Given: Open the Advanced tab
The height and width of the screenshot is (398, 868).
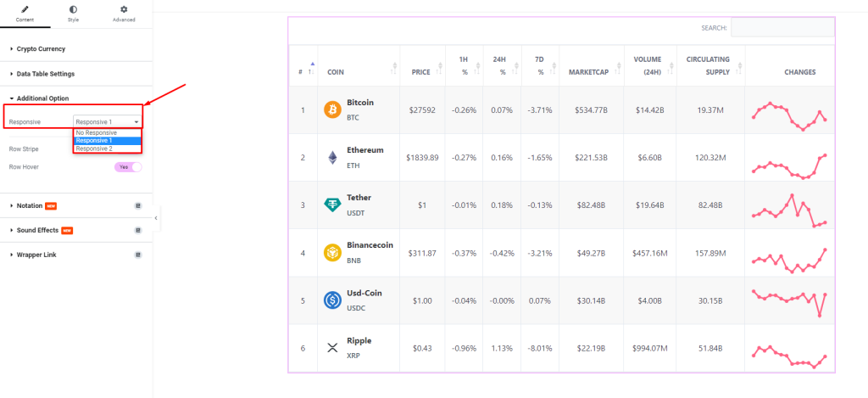Looking at the screenshot, I should point(124,14).
